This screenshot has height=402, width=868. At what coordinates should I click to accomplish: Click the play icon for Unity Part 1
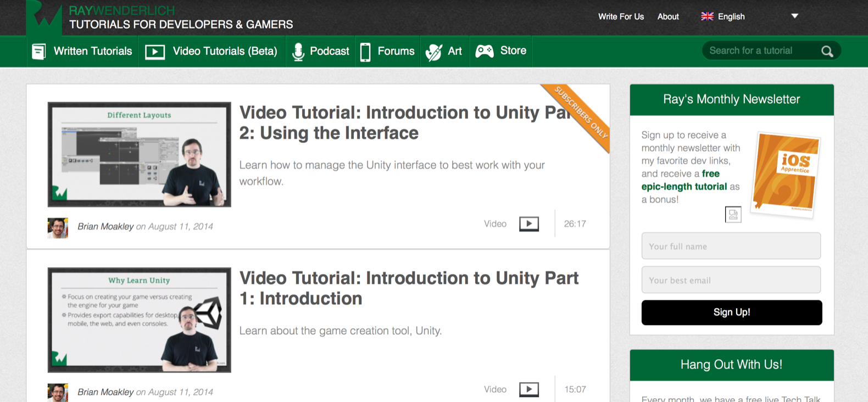click(x=529, y=389)
